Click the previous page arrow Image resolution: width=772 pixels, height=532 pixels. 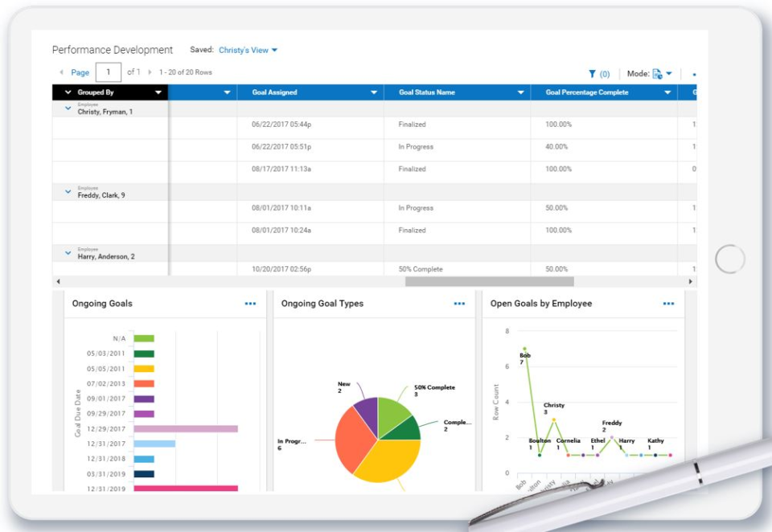pyautogui.click(x=62, y=72)
